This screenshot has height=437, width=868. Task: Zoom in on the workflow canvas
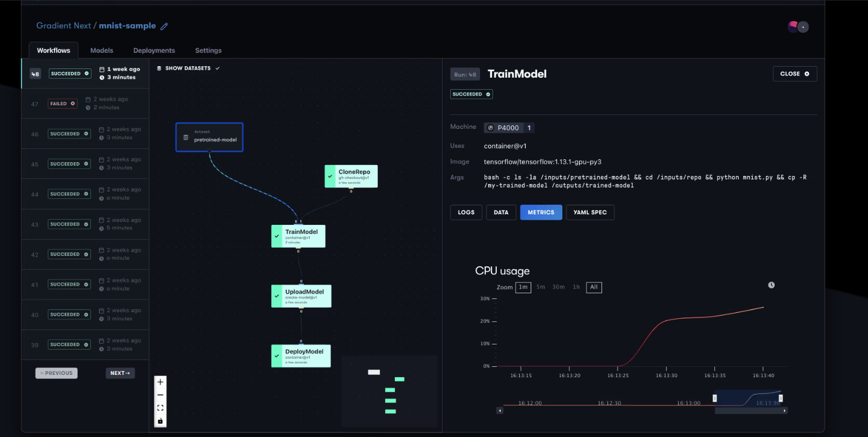coord(160,382)
